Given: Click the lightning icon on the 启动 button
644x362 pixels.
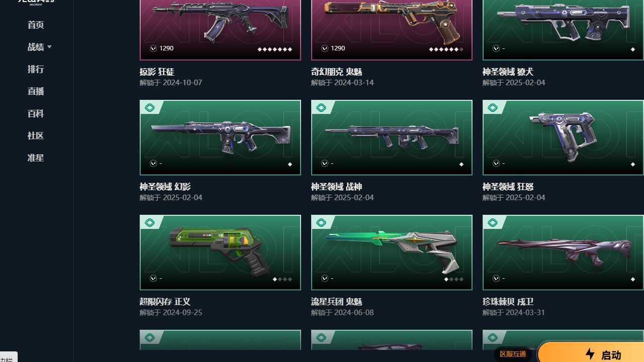Looking at the screenshot, I should 590,354.
